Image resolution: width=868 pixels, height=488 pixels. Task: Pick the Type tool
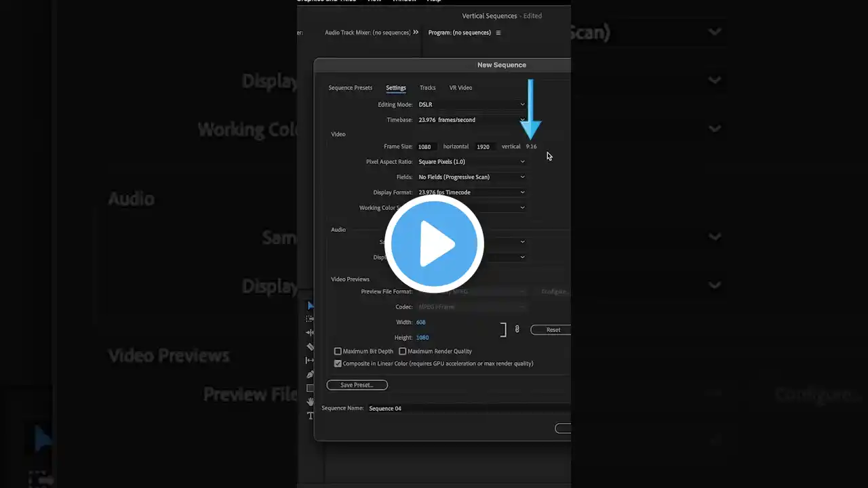[x=310, y=415]
